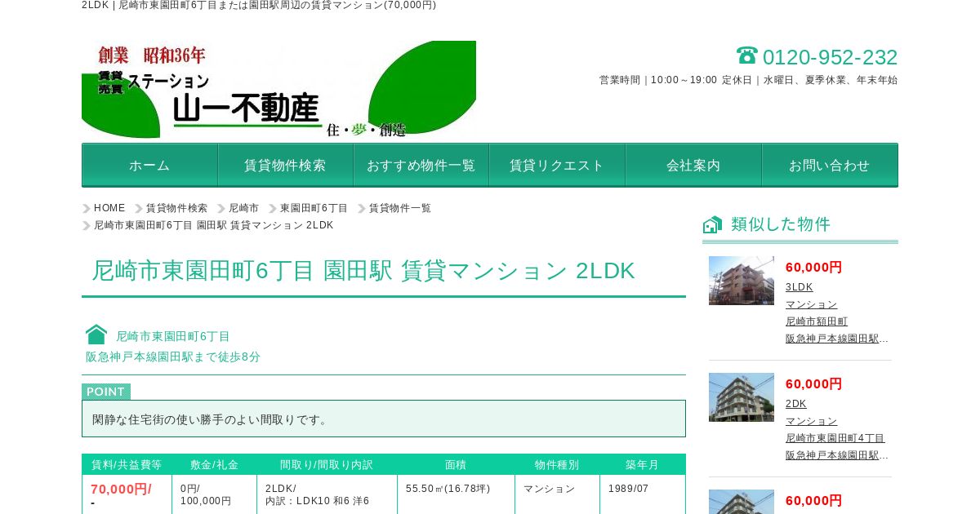
Task: Click the last breadcrumb 尼崎市東園田町6丁目 園田駅 賃貸マンション 2LDK
Action: pos(214,225)
